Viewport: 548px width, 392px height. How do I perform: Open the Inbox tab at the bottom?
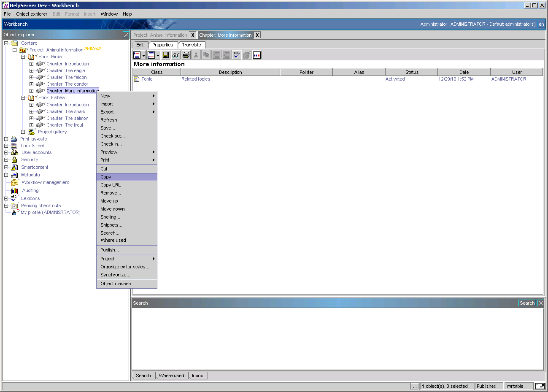pyautogui.click(x=198, y=376)
